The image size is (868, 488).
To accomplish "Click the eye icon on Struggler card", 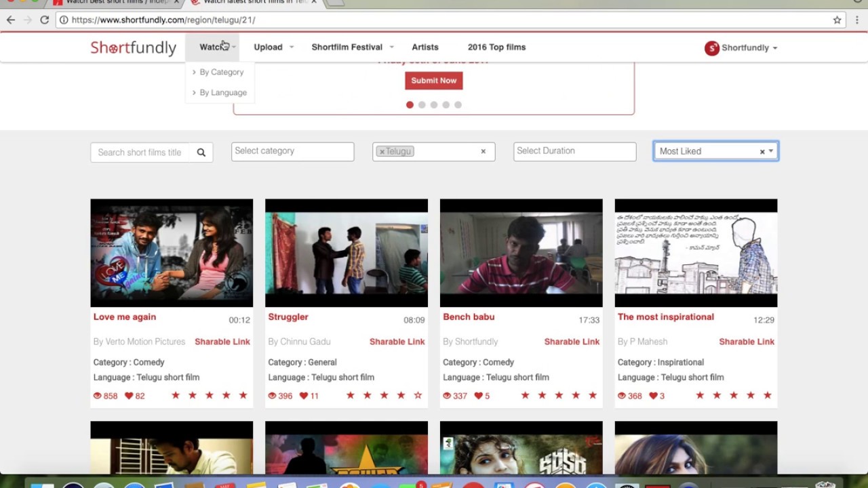I will tap(272, 396).
